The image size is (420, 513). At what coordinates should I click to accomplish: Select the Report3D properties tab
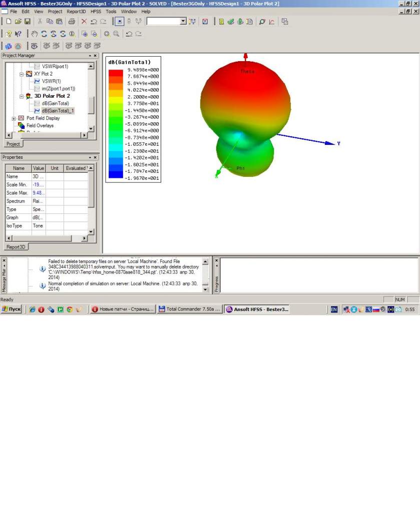point(16,247)
